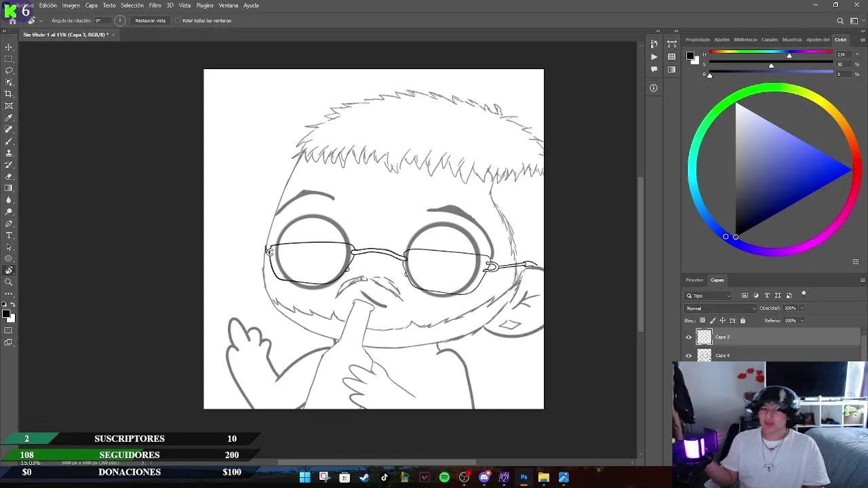Select the Clone Stamp tool

pyautogui.click(x=9, y=153)
